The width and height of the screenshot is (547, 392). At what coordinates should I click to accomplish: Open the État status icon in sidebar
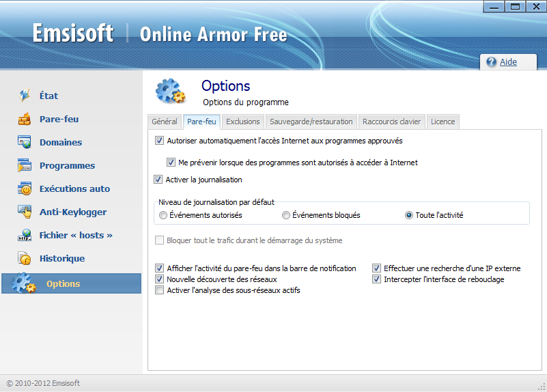[25, 95]
